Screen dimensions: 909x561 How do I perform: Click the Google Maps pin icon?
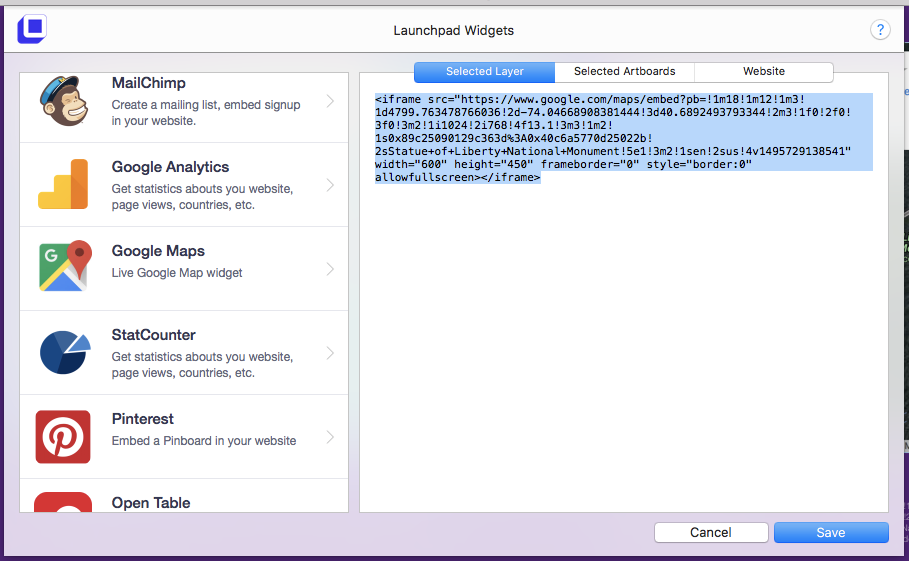[x=66, y=265]
